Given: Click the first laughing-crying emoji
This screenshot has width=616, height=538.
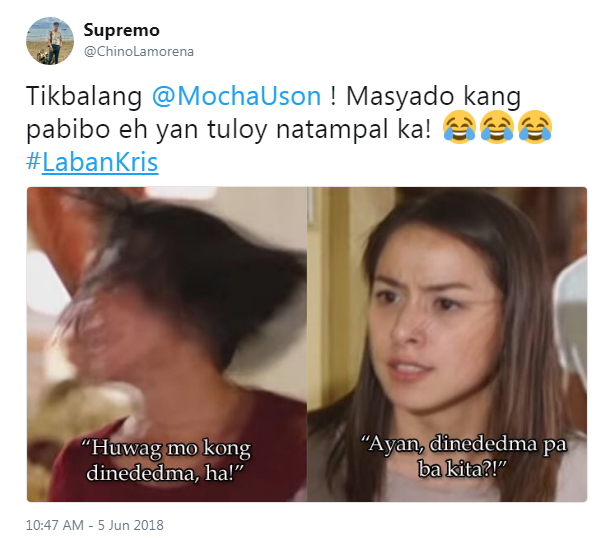Looking at the screenshot, I should (x=459, y=127).
